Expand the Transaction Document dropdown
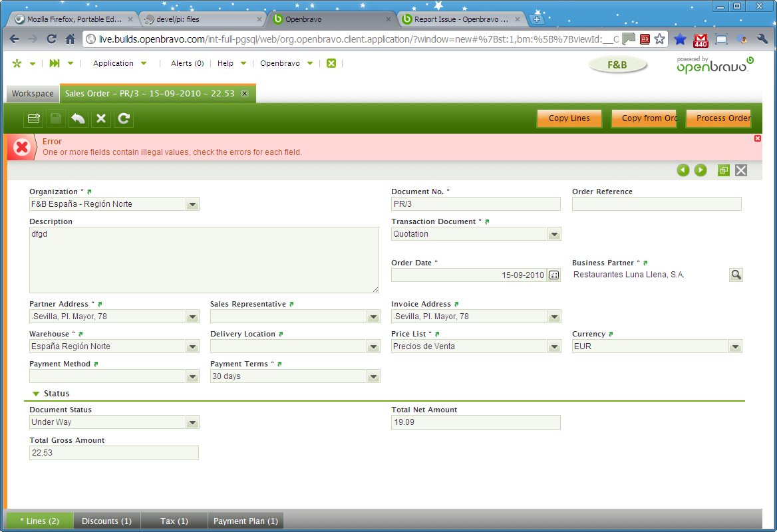777x532 pixels. click(x=554, y=234)
